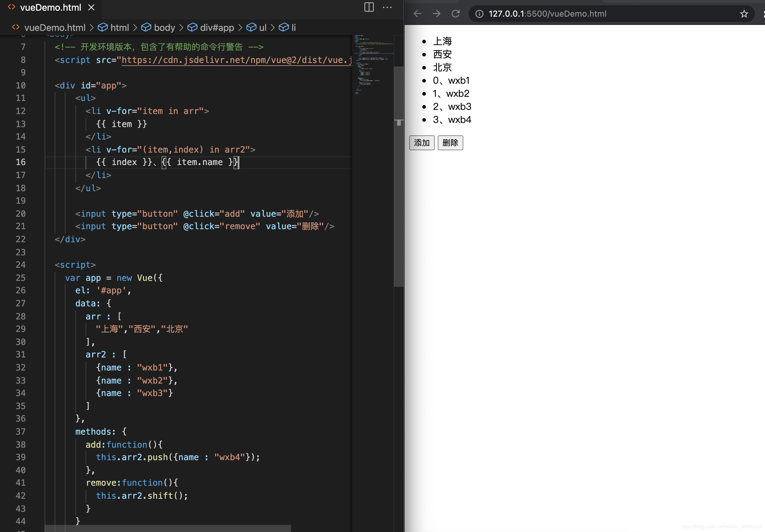The image size is (765, 532).
Task: Click the 删除 button in the browser
Action: (x=450, y=142)
